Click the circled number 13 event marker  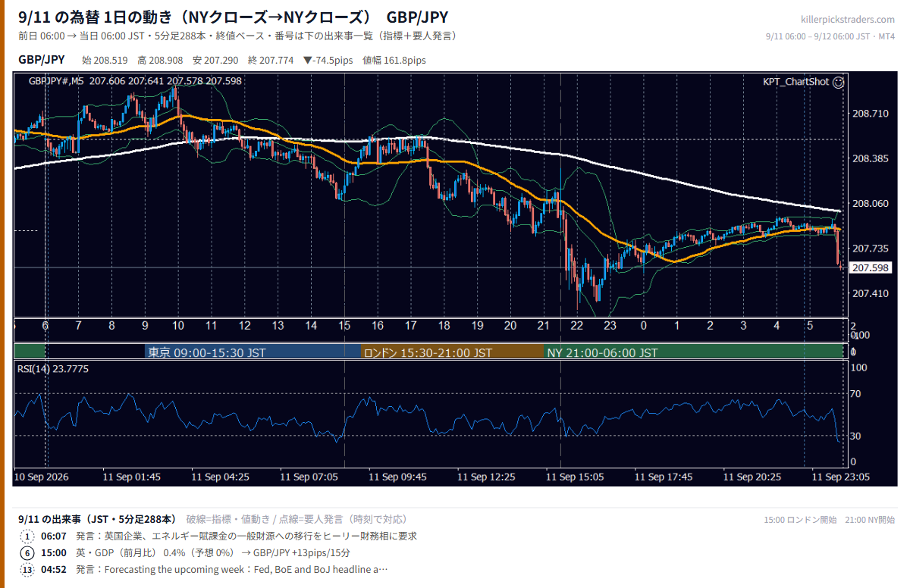[x=27, y=569]
